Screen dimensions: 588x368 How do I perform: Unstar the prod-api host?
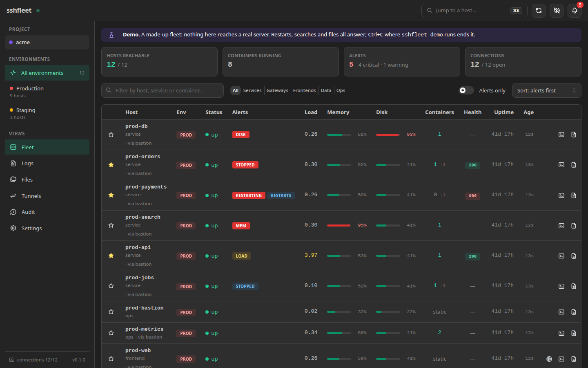(x=111, y=256)
